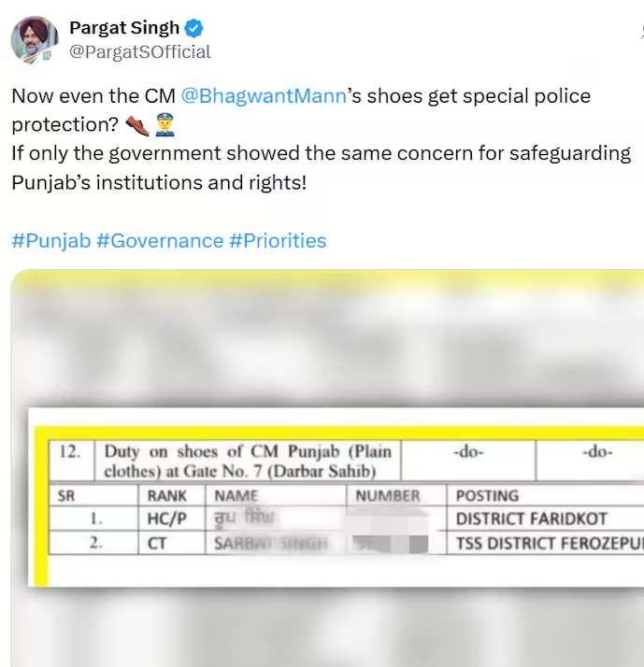Open the Pargat Singh display name link
The image size is (644, 667).
tap(124, 29)
